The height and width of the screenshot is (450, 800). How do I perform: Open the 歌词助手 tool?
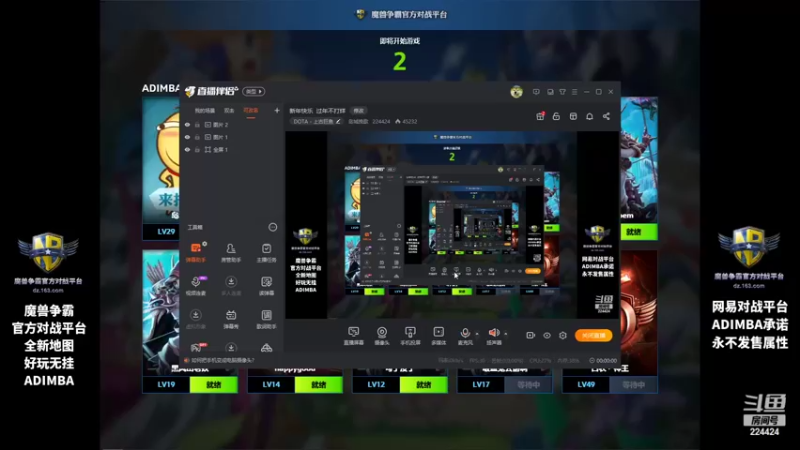(x=266, y=319)
